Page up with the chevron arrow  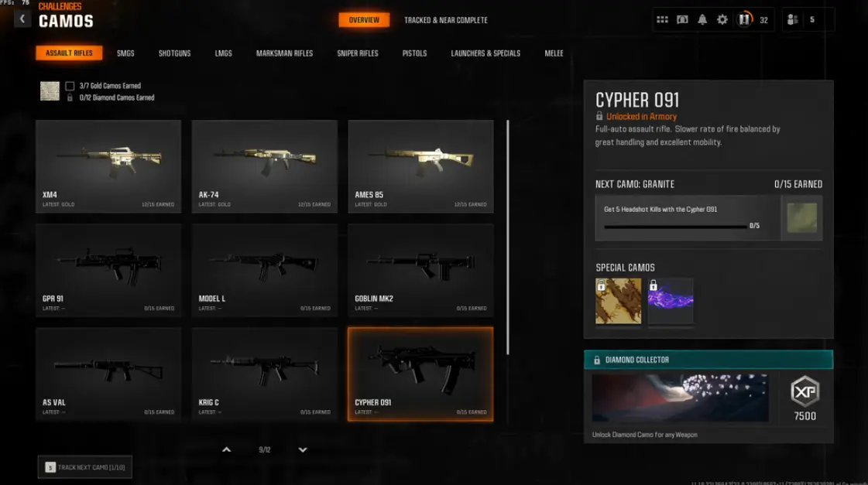point(226,449)
